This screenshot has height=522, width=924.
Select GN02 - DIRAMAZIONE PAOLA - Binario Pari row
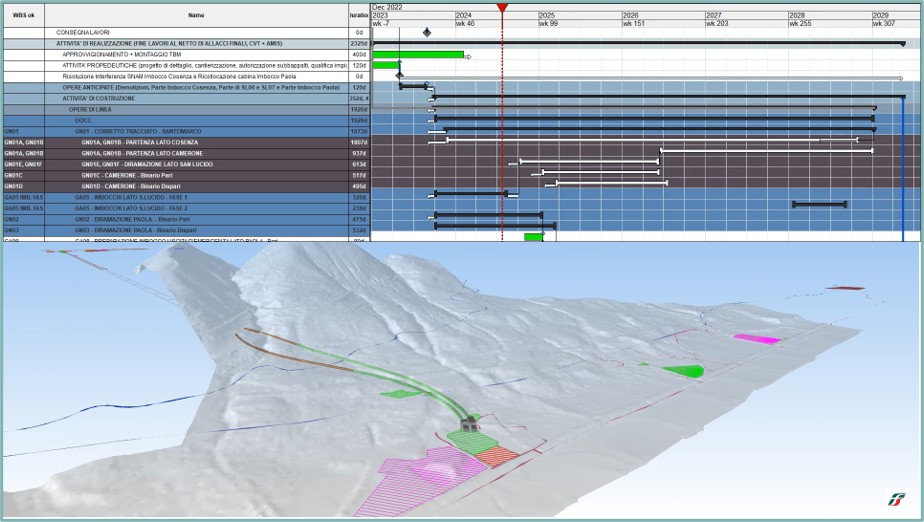click(126, 218)
